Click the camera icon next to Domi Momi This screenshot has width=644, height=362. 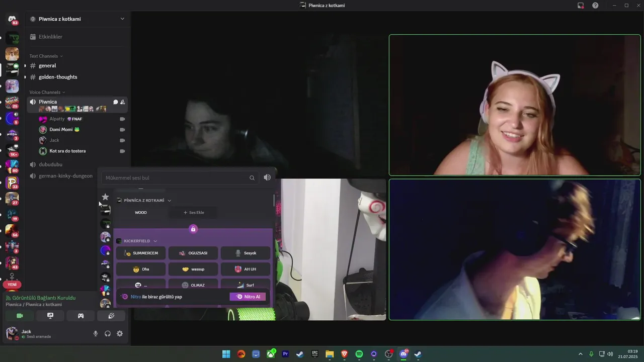pos(122,130)
